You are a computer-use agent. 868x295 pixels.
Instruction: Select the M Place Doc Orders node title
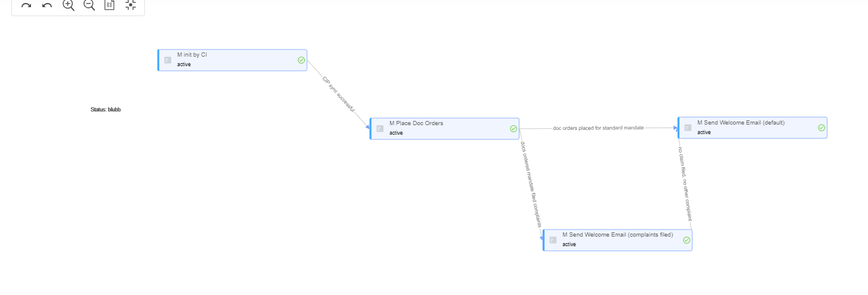(x=416, y=123)
